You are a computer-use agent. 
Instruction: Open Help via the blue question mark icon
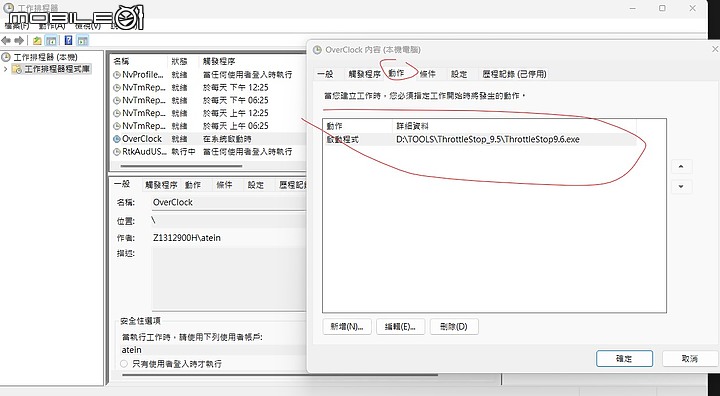coord(68,41)
